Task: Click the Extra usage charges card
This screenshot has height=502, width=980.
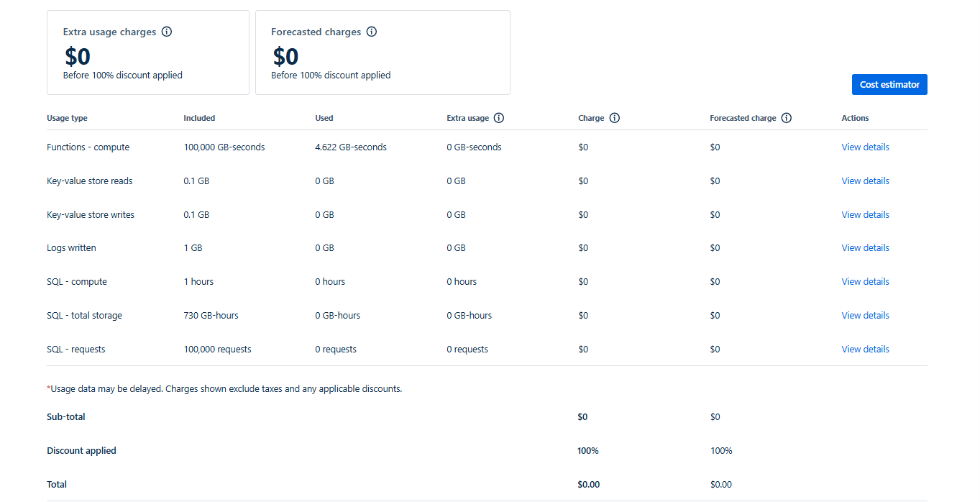Action: tap(147, 53)
